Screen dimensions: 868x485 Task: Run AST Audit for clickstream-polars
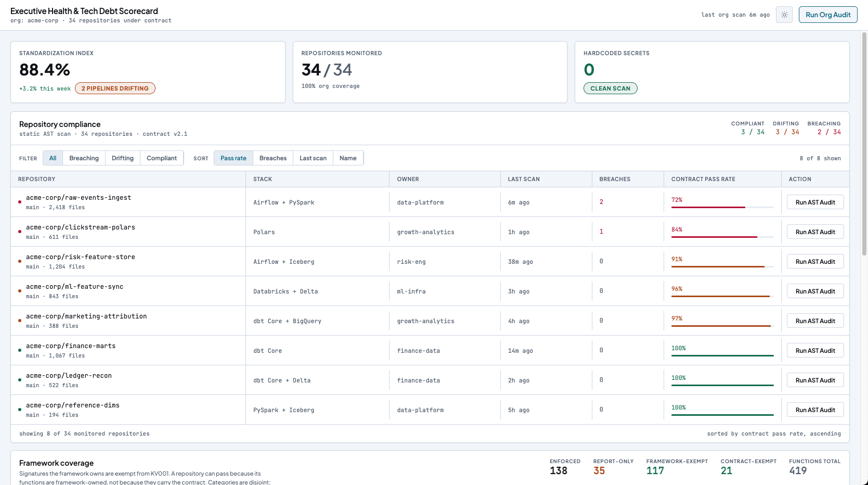click(815, 232)
